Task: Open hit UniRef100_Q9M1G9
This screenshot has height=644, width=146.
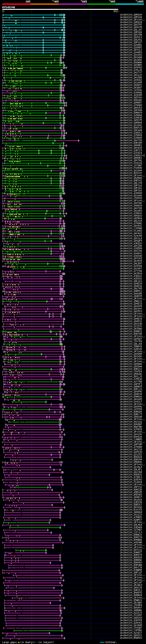Action: 131,22
